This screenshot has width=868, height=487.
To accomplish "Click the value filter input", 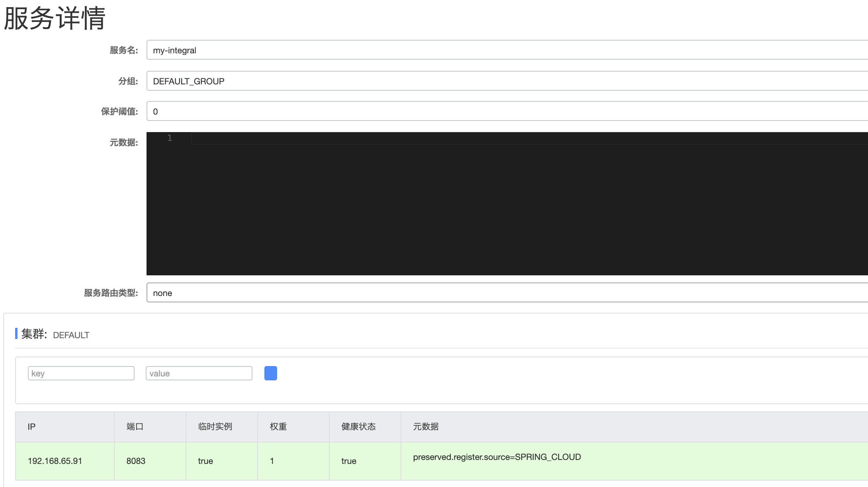I will tap(199, 373).
